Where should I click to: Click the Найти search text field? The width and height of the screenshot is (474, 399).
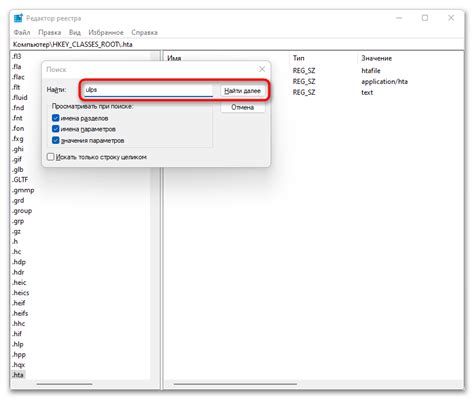point(148,90)
